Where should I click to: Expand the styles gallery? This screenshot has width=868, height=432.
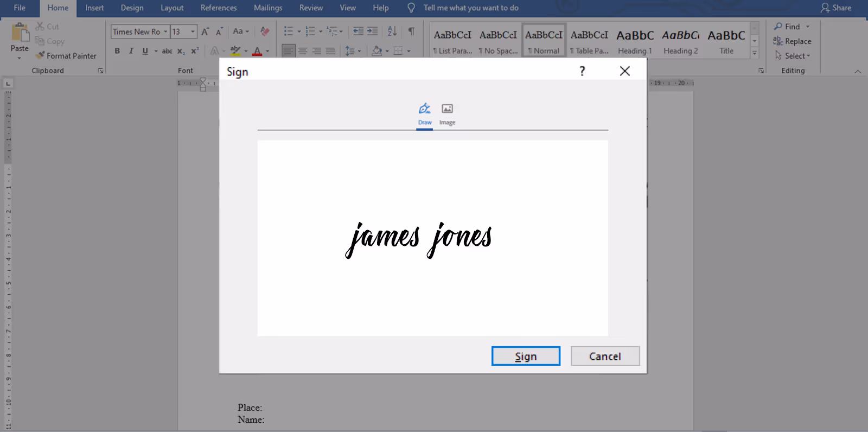coord(754,53)
